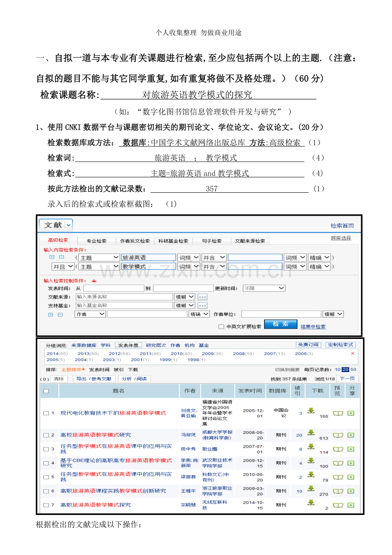This screenshot has width=392, height=555.
Task: Tick the checkbox for result 1
Action: (46, 413)
